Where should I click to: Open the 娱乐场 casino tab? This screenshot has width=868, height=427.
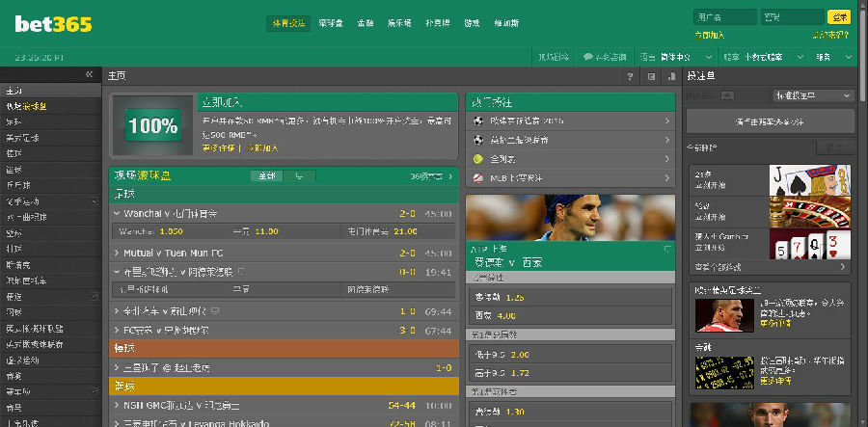coord(399,23)
